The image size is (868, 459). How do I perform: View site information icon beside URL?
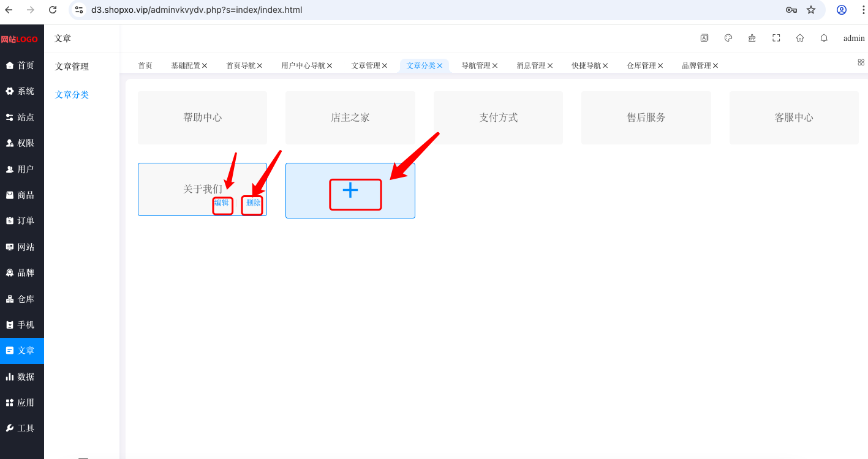(79, 10)
